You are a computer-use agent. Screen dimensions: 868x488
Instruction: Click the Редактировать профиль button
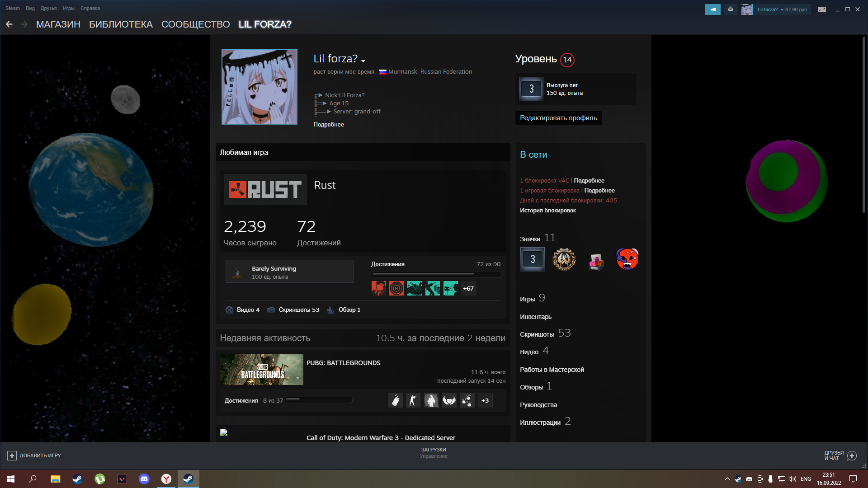pyautogui.click(x=558, y=118)
